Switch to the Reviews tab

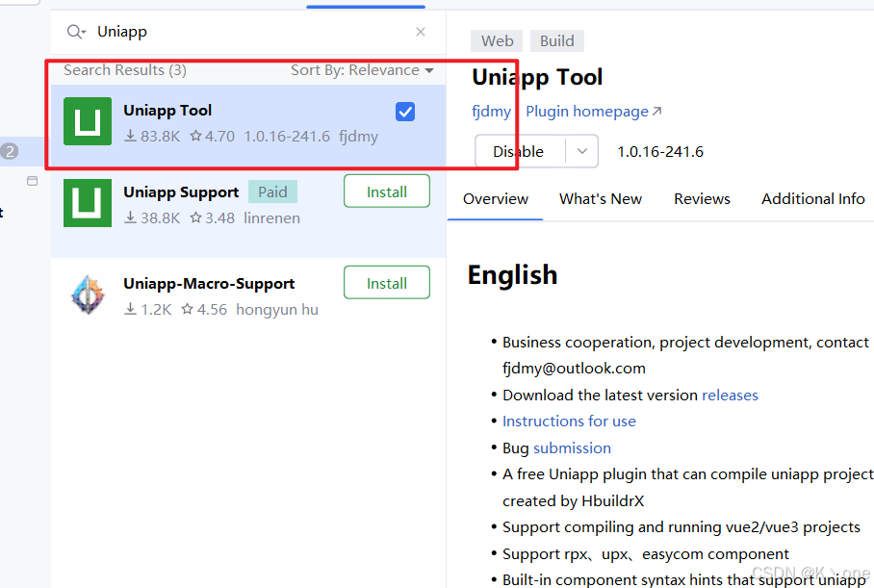pos(702,199)
